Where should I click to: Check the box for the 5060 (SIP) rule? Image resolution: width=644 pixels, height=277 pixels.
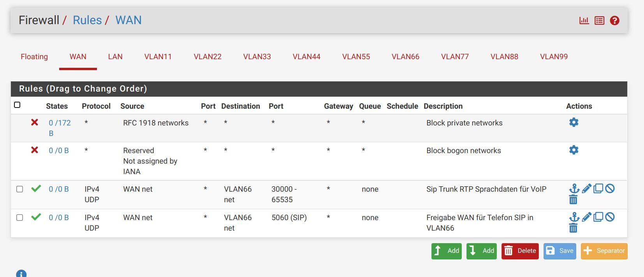tap(19, 218)
